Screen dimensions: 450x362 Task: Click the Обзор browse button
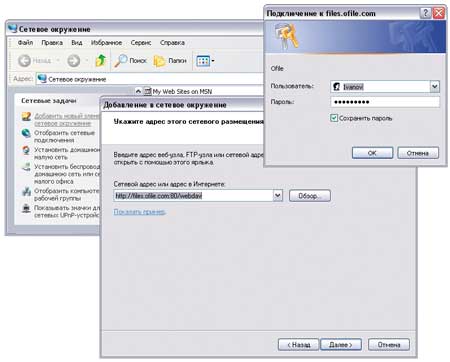click(310, 196)
